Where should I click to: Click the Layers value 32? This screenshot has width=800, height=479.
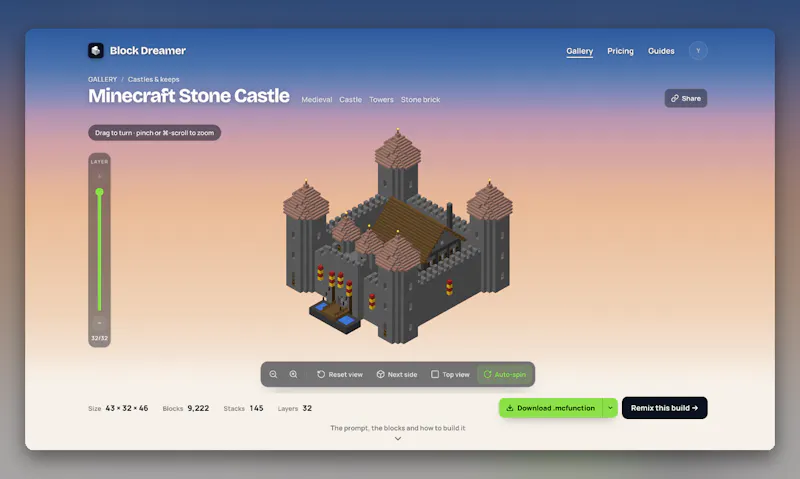307,408
